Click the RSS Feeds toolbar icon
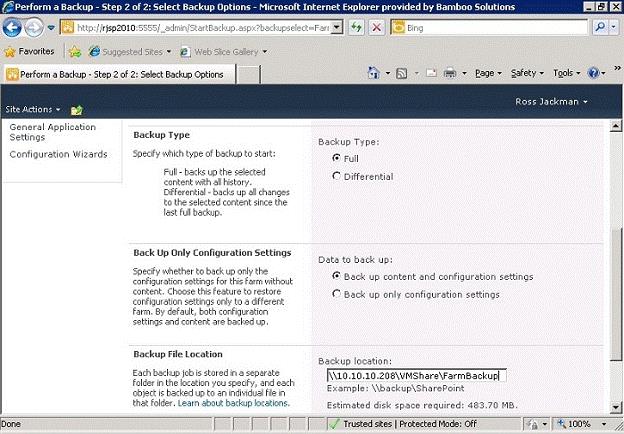624x434 pixels. [x=402, y=73]
